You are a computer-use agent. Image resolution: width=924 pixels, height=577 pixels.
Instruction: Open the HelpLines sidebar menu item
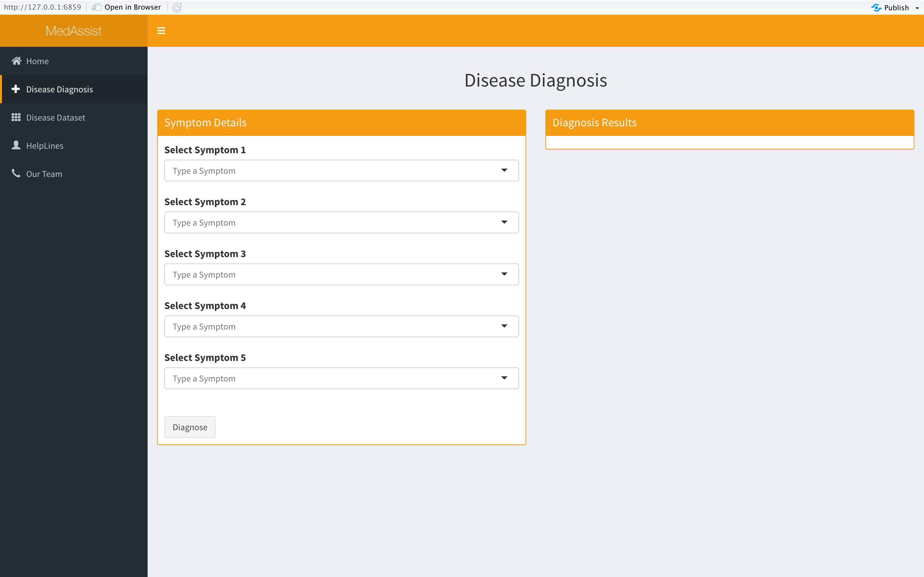[x=45, y=146]
